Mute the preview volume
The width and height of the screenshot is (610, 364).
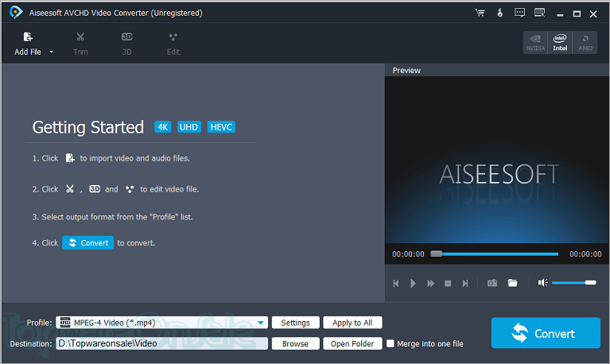(542, 283)
